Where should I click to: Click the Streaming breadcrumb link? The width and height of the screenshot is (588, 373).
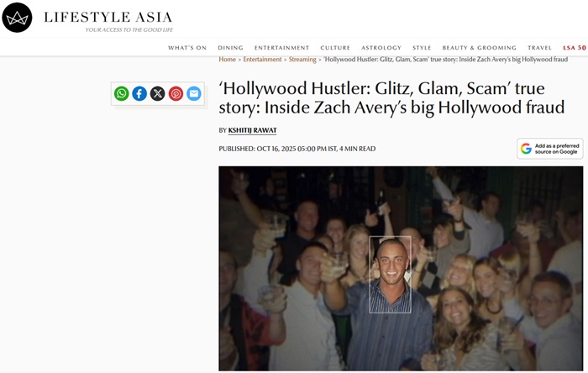pyautogui.click(x=302, y=60)
